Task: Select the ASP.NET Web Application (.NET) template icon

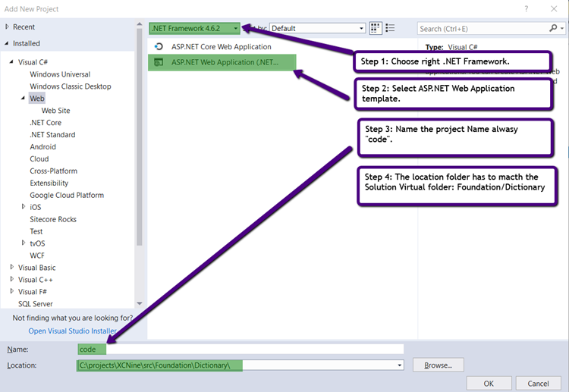Action: click(x=159, y=62)
